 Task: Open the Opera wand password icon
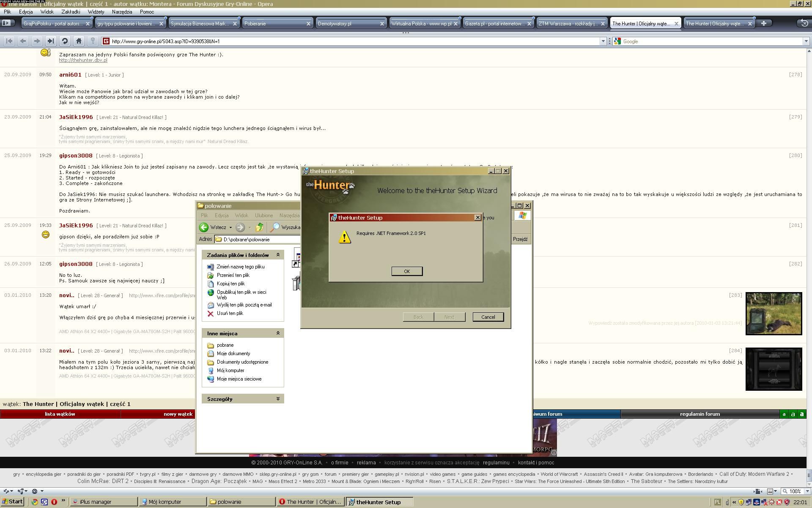coord(93,41)
